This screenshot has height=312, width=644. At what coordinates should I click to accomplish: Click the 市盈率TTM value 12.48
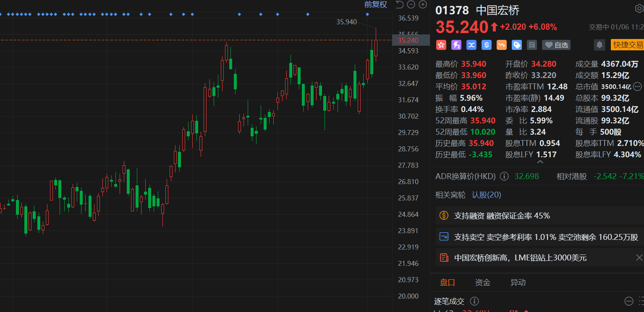tap(557, 87)
